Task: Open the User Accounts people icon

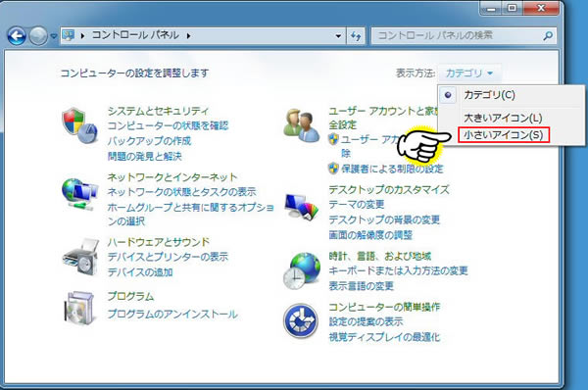Action: [301, 125]
